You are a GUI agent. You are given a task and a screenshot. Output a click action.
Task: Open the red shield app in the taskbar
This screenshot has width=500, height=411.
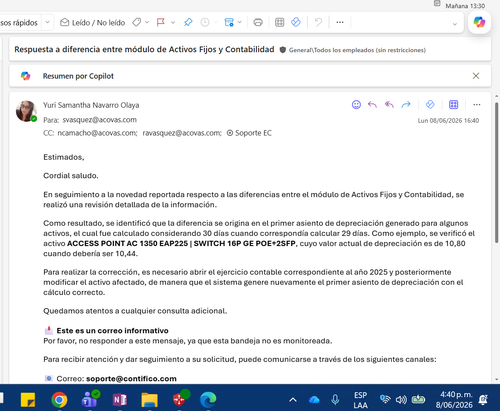coord(180,399)
